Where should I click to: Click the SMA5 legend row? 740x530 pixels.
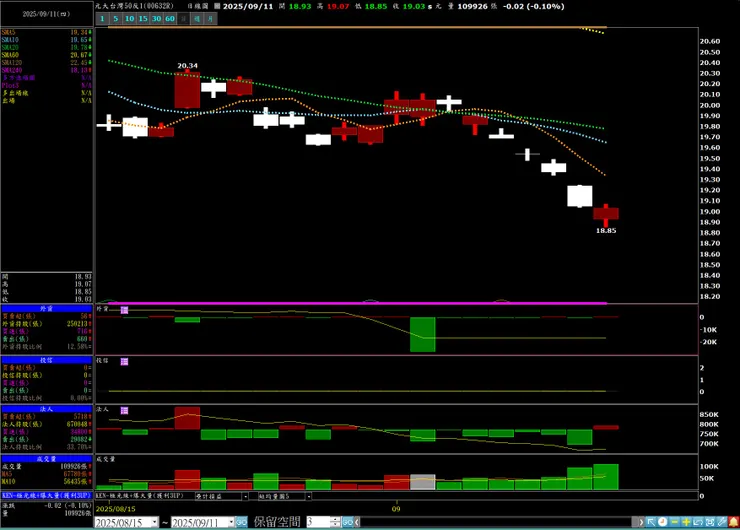pyautogui.click(x=47, y=32)
